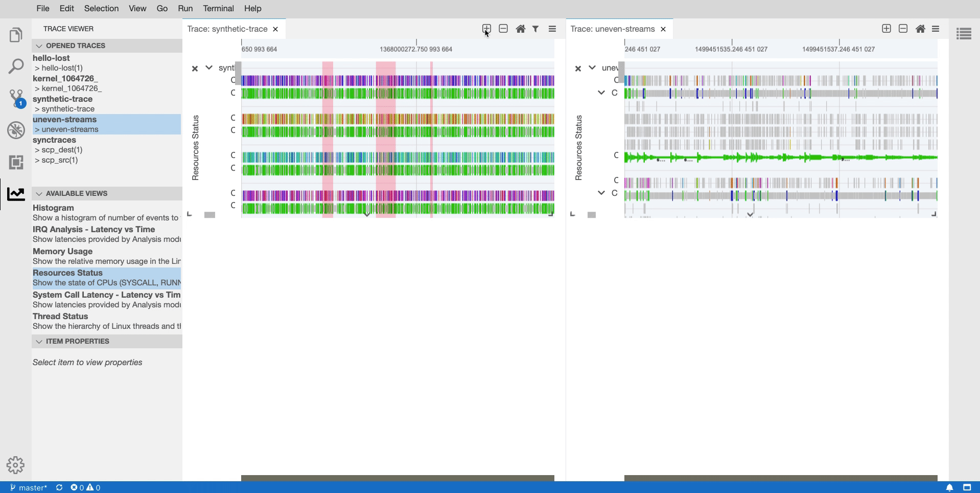The image size is (980, 493).
Task: Open errors and warnings count in status bar
Action: [x=85, y=487]
